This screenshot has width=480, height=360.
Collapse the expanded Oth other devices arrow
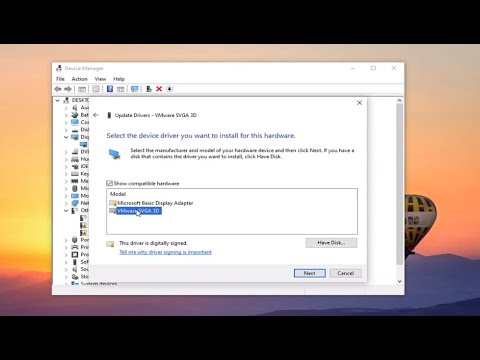click(66, 210)
